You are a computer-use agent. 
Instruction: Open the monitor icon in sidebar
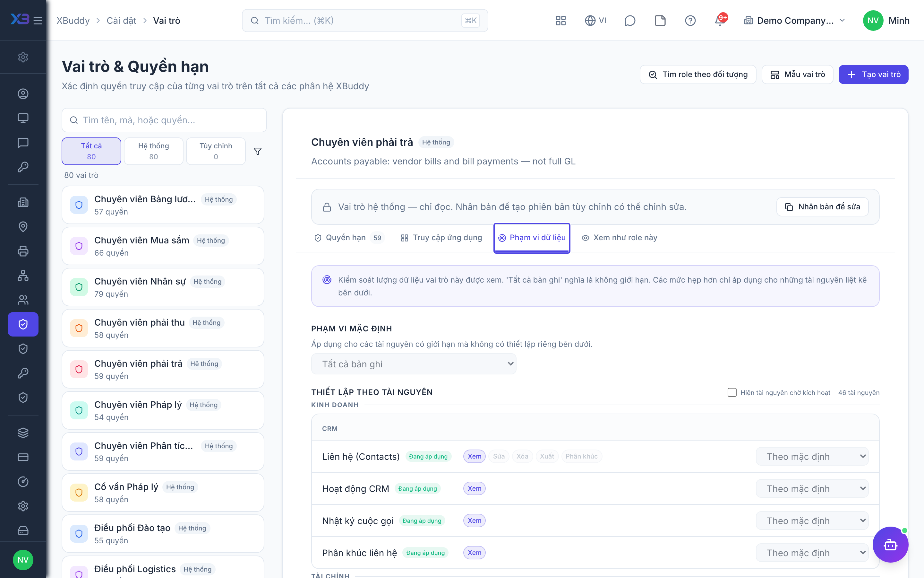[x=23, y=118]
